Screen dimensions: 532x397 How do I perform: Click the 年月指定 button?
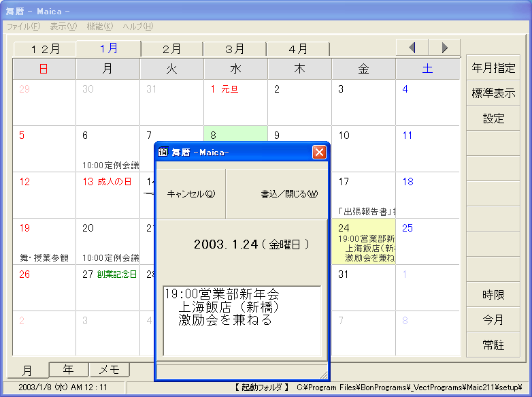coord(493,67)
